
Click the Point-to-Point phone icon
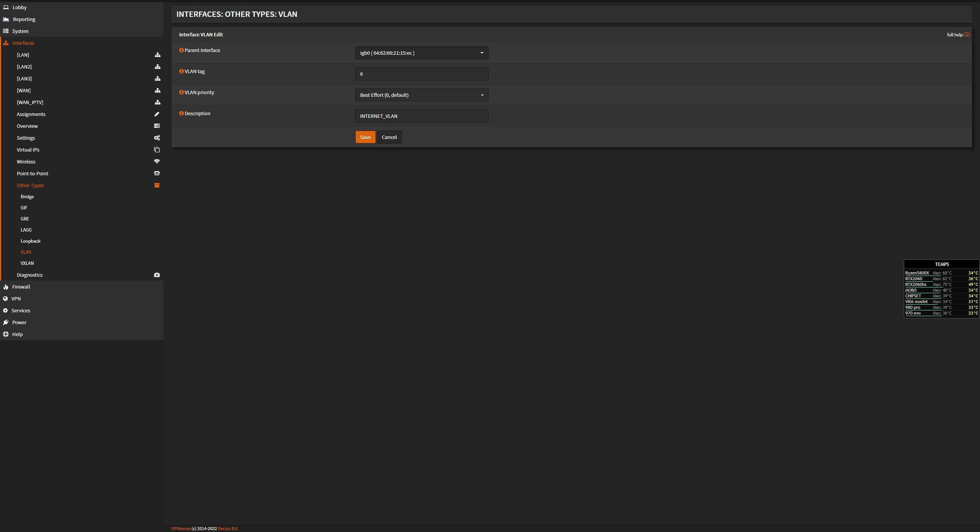click(x=157, y=173)
